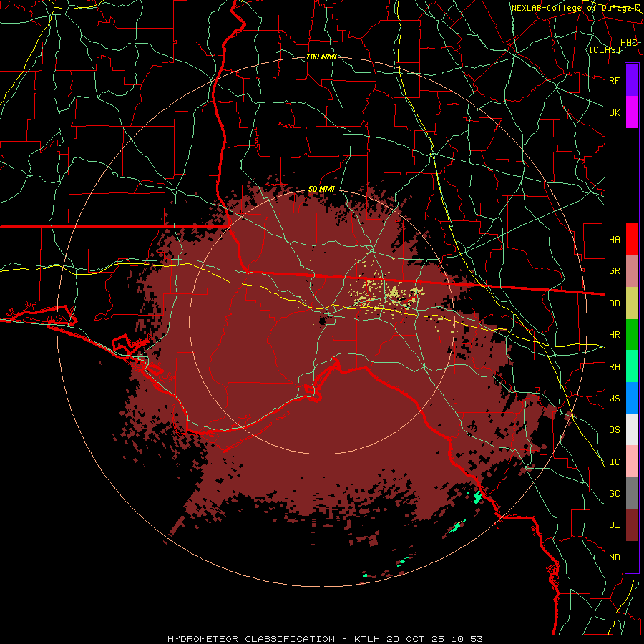Click the 100 NMI range ring label
The height and width of the screenshot is (644, 644).
point(321,57)
